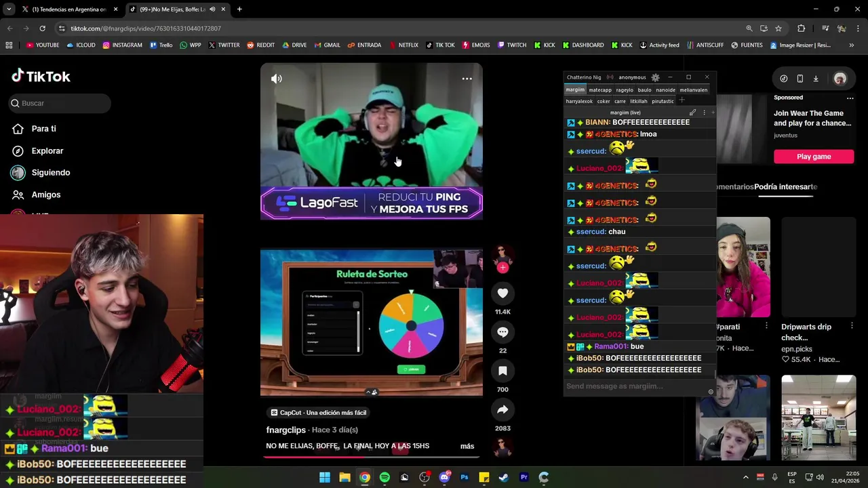Select the baulo channel tab
868x488 pixels.
tap(644, 89)
